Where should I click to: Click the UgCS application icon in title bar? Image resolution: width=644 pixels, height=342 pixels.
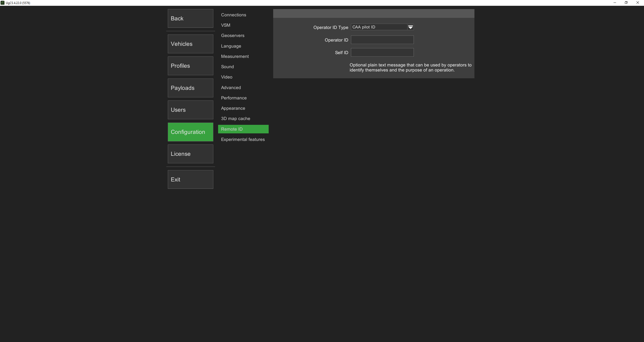(x=3, y=3)
